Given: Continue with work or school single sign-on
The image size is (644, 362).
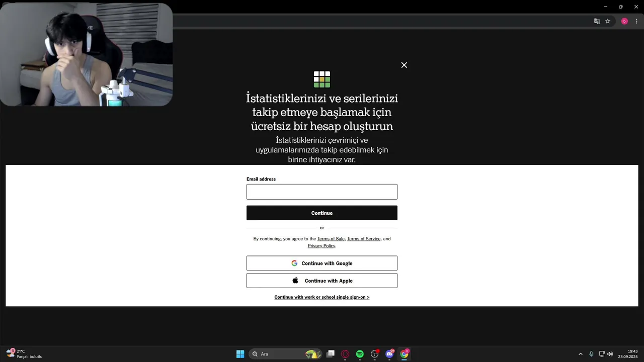Looking at the screenshot, I should point(322,297).
